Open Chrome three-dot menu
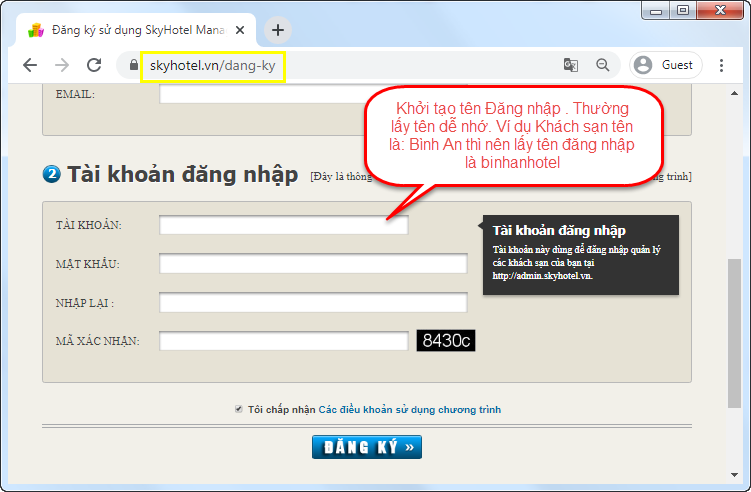751x492 pixels. [x=721, y=65]
